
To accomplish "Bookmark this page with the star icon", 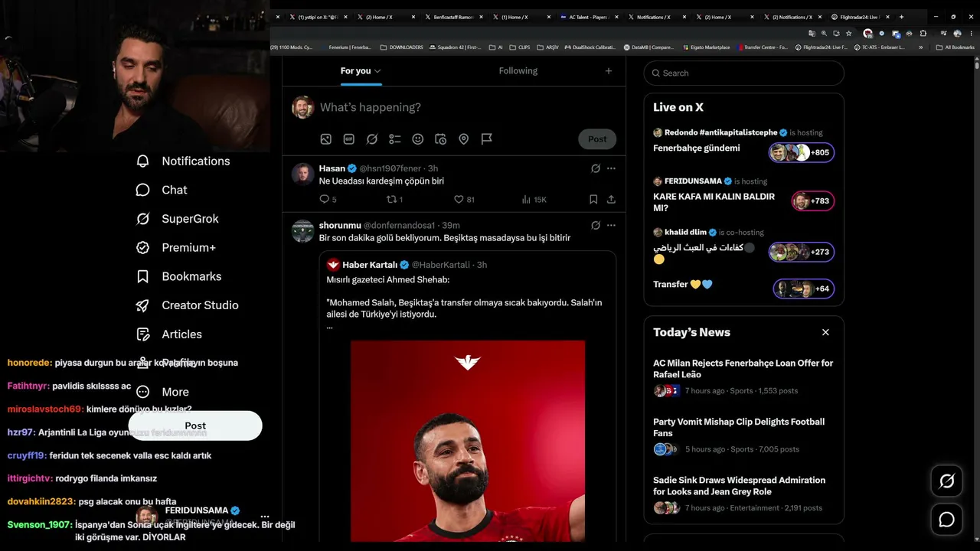I will tap(848, 34).
